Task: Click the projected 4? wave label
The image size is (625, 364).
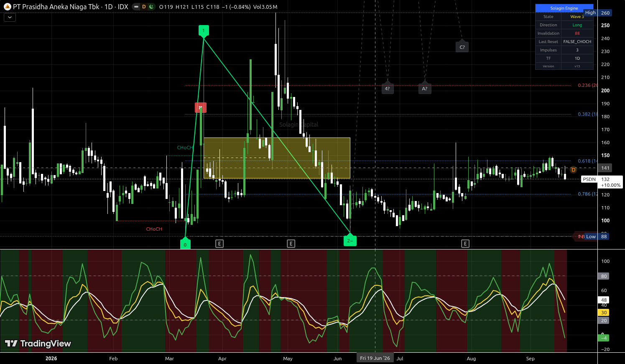Action: 388,88
